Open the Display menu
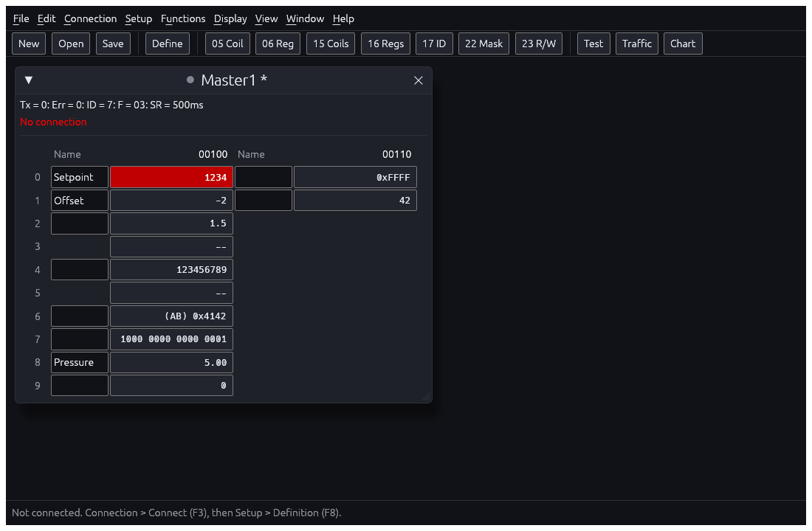 coord(230,18)
